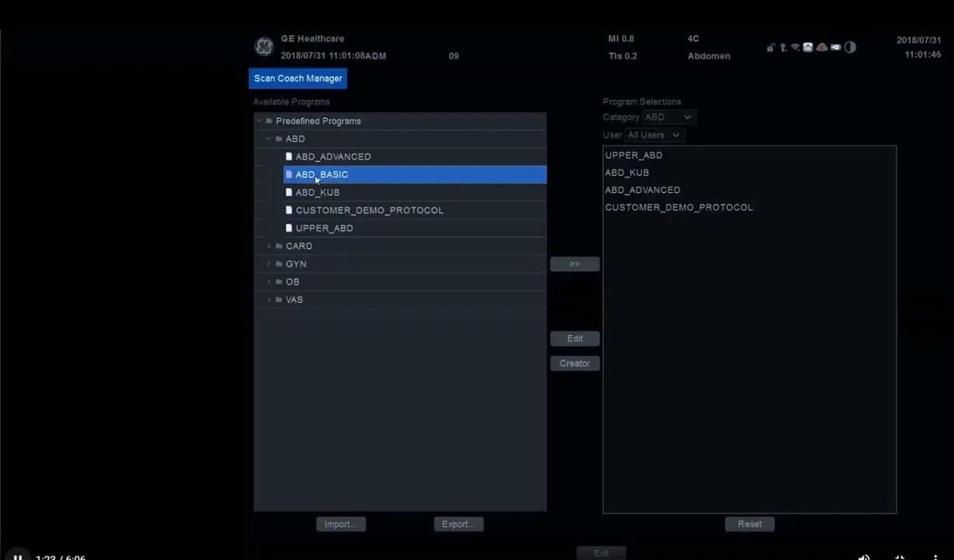Click the printer status icon
954x560 pixels.
(807, 47)
